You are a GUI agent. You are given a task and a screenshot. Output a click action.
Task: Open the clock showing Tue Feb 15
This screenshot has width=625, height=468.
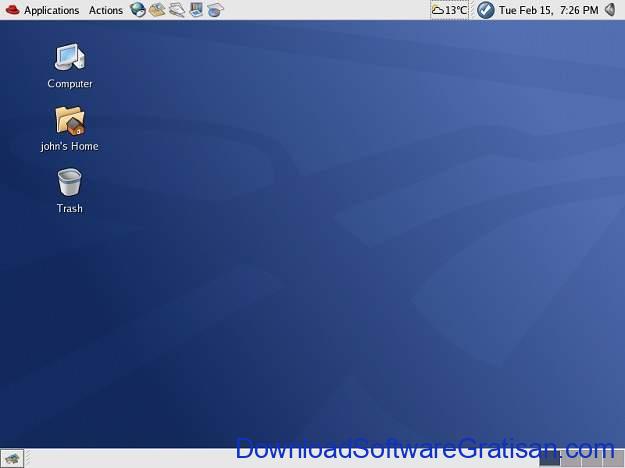tap(548, 10)
